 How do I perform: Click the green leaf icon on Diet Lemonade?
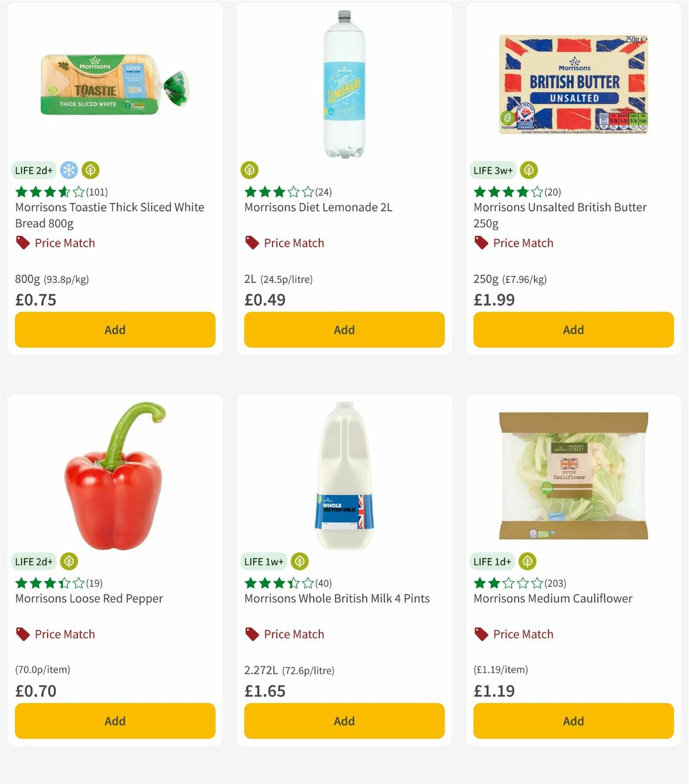(x=249, y=170)
